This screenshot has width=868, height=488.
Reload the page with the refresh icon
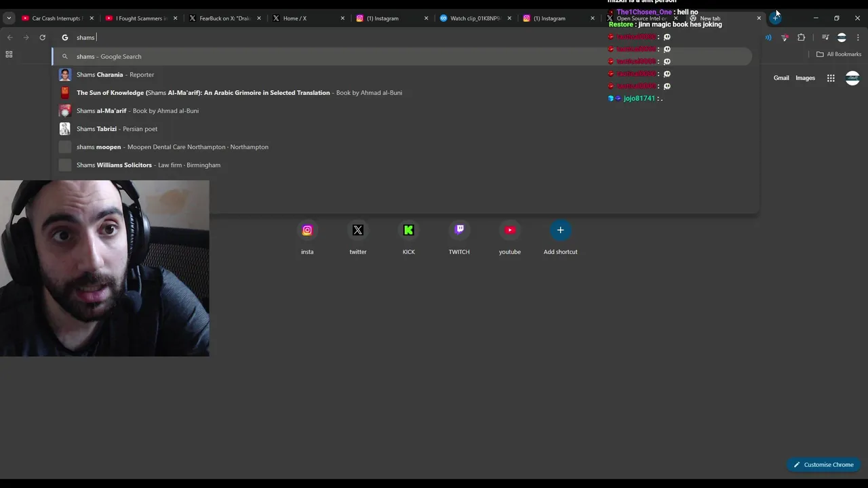[x=42, y=37]
